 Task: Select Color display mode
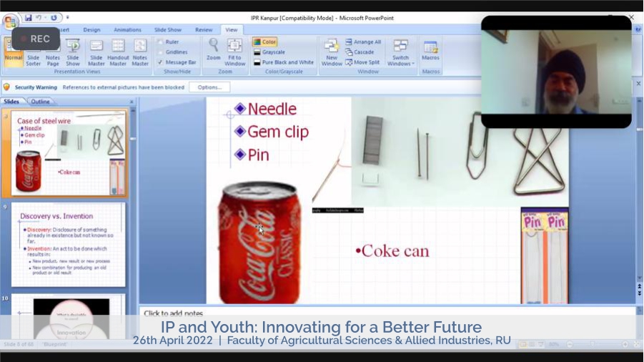click(x=265, y=42)
